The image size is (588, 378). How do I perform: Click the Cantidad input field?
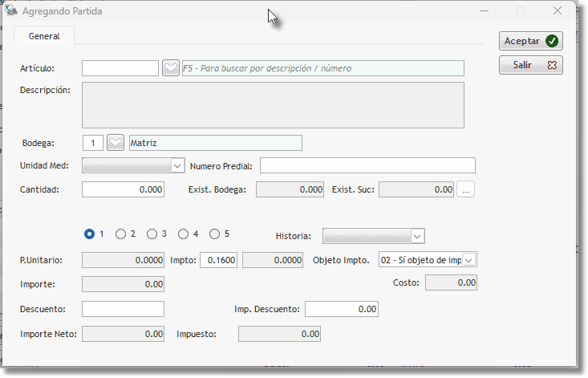[x=123, y=189]
